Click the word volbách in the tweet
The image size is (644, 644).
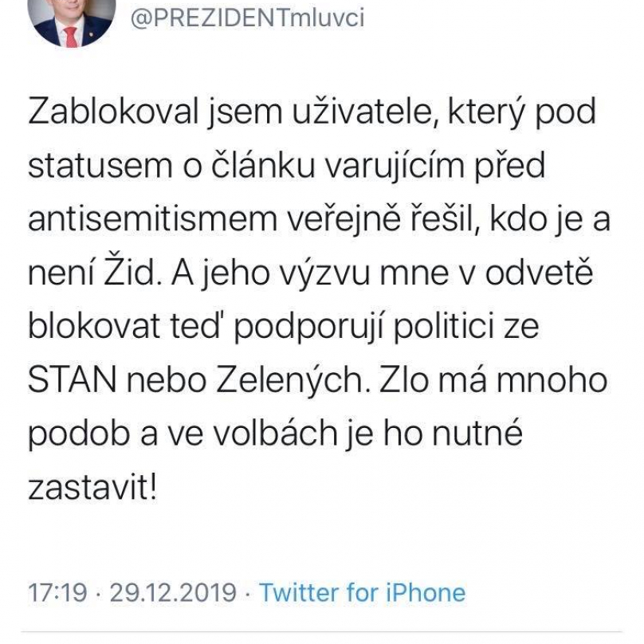click(274, 433)
